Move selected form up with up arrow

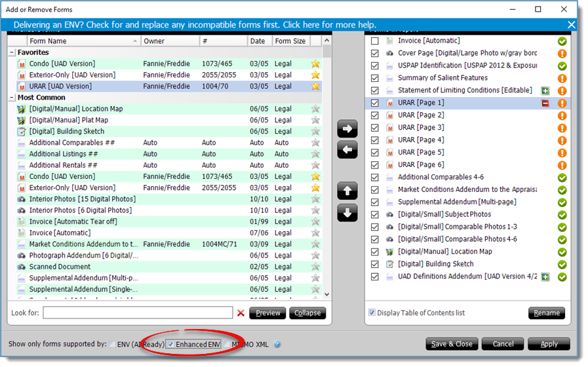[347, 191]
